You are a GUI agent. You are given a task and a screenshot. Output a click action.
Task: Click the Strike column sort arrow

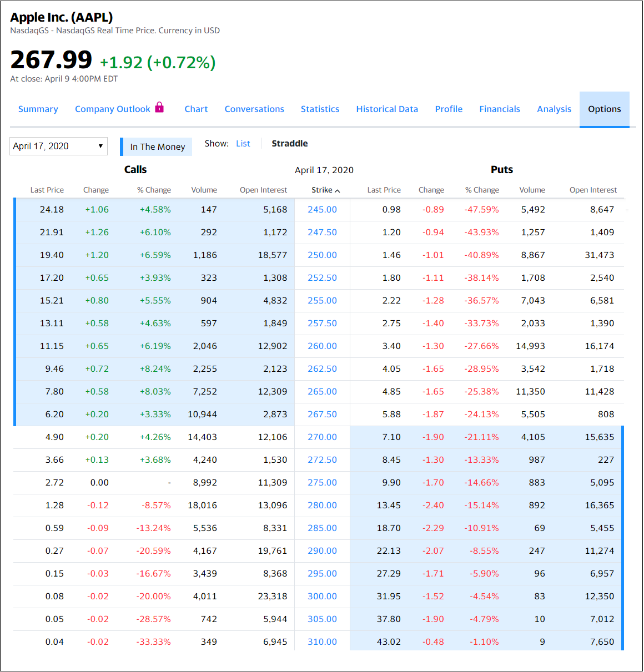(x=338, y=190)
